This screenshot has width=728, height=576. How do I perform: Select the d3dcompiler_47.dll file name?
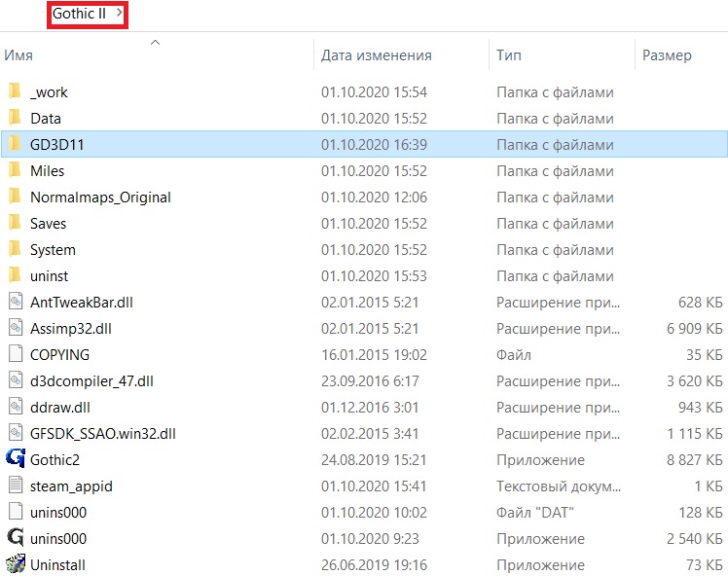click(x=91, y=380)
